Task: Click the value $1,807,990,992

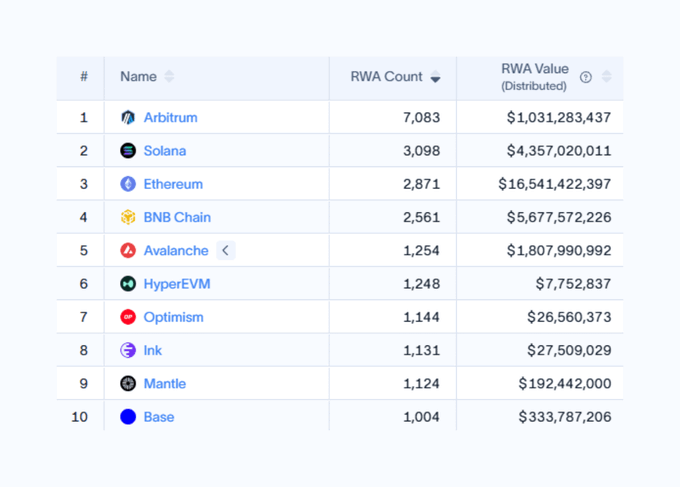Action: [x=559, y=251]
